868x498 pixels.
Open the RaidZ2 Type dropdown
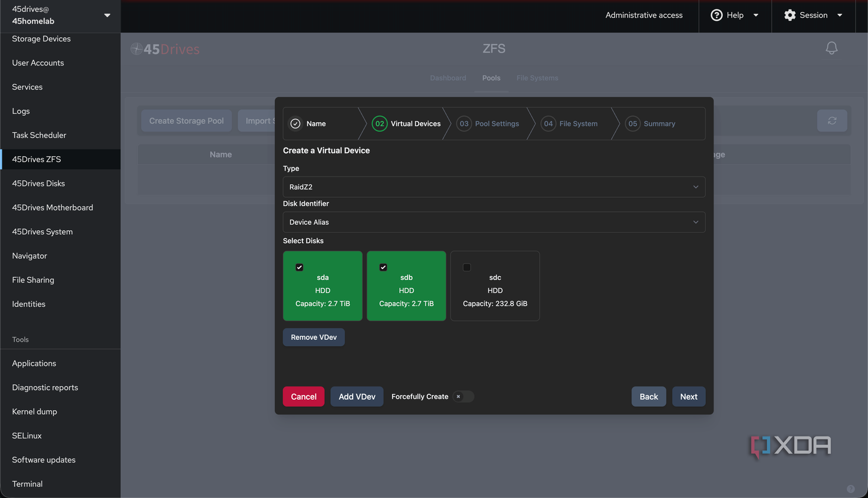coord(494,187)
